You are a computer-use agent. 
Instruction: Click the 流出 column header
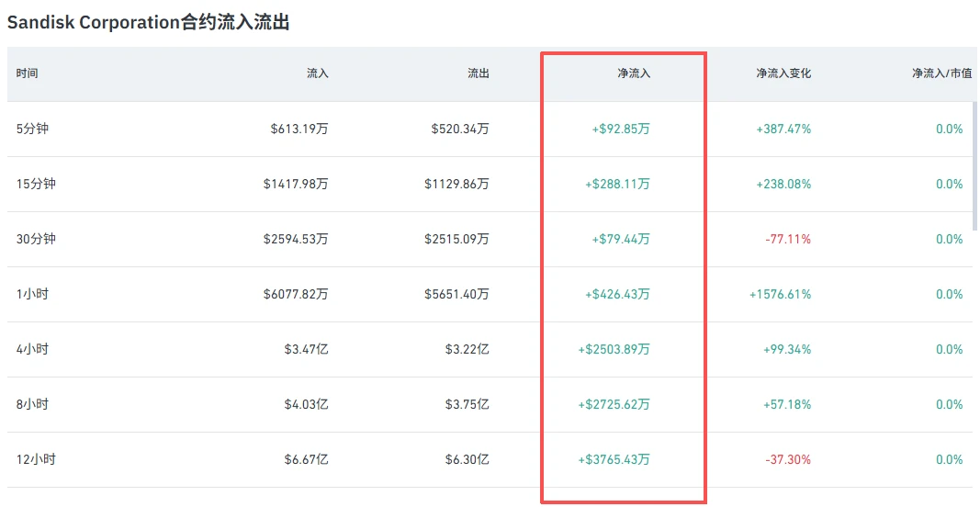coord(479,73)
